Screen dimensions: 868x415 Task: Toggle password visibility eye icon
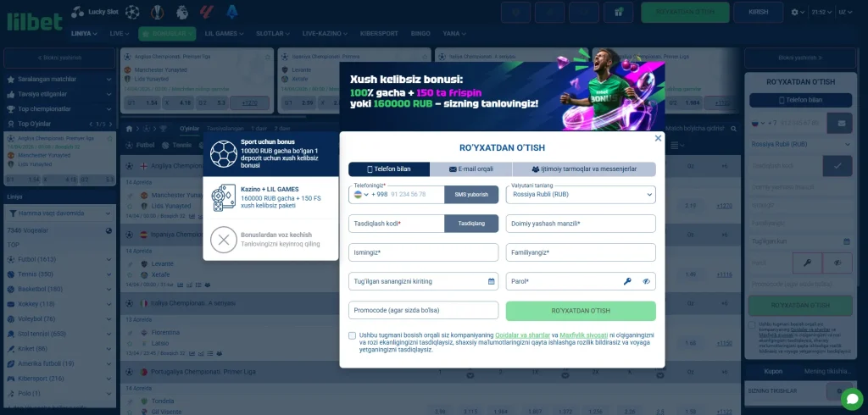pos(646,281)
